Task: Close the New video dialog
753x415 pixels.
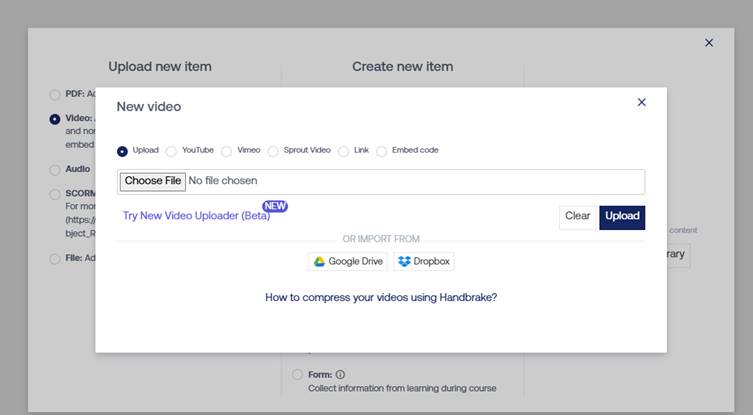Action: click(x=641, y=102)
